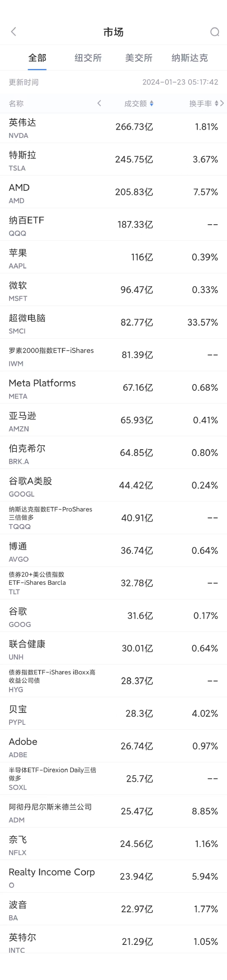Select the 纳斯达克 tab
Image resolution: width=227 pixels, height=980 pixels.
pyautogui.click(x=190, y=58)
